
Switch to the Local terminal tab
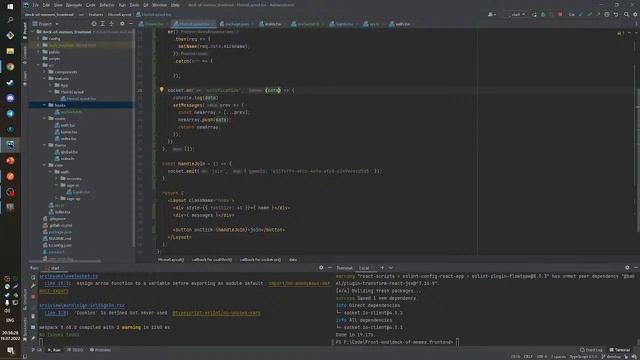click(364, 268)
